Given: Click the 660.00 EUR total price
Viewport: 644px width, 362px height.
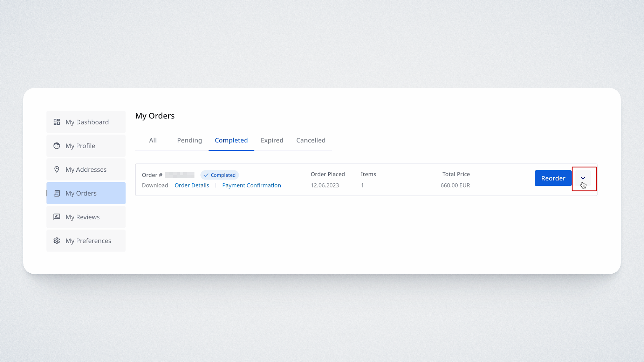Looking at the screenshot, I should (455, 185).
